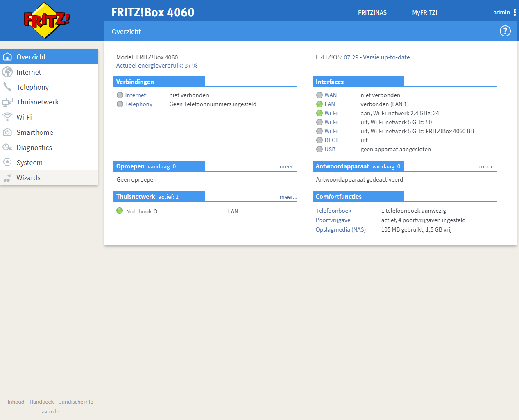Image resolution: width=519 pixels, height=420 pixels.
Task: Click the 07.29 - Versie up-to-date link
Action: 377,57
